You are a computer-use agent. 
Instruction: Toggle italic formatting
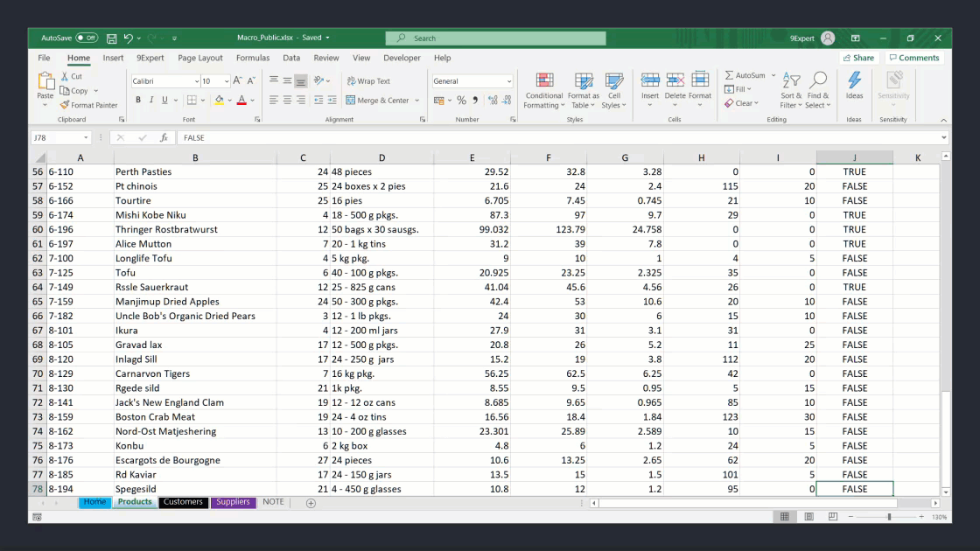(150, 100)
